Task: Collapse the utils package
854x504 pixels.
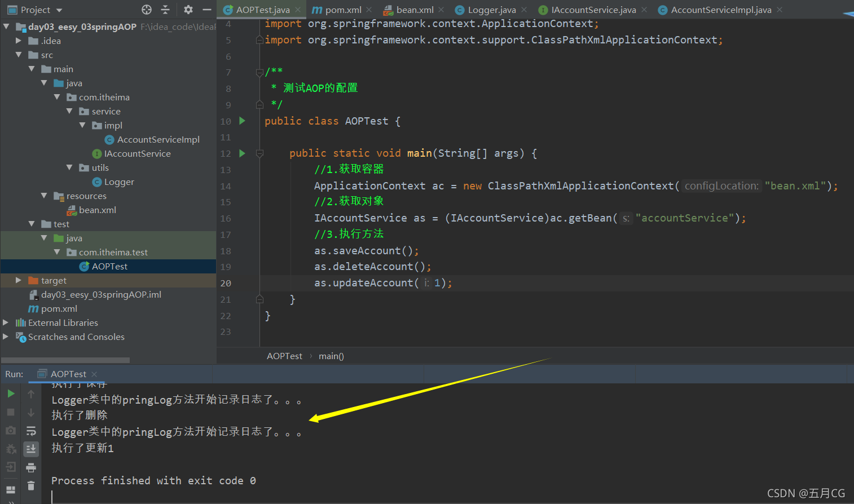Action: (69, 167)
